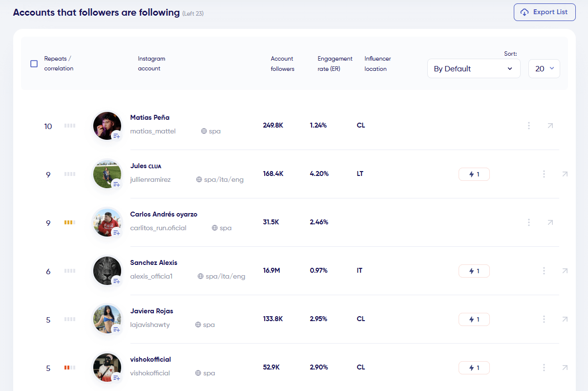Click three-dot menu for Javiera Rojas

(x=544, y=319)
